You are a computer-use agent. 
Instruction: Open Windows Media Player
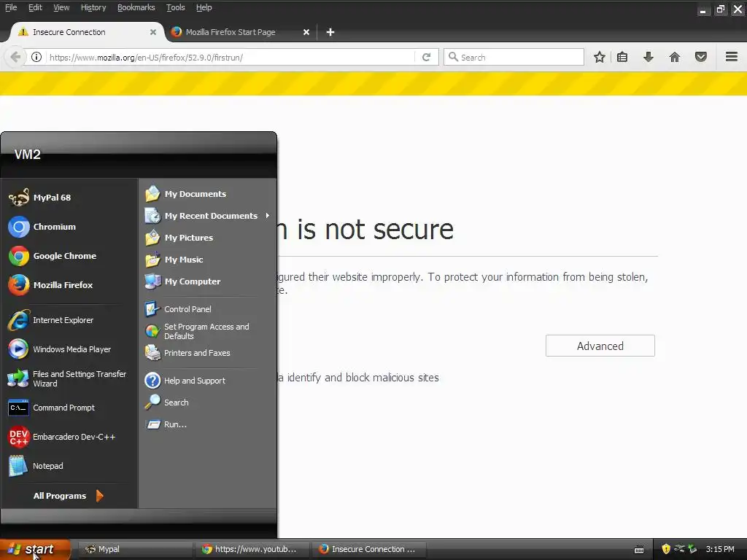click(69, 349)
